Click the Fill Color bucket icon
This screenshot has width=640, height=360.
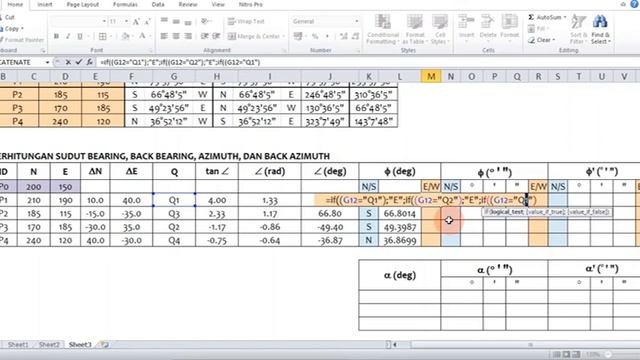click(125, 36)
